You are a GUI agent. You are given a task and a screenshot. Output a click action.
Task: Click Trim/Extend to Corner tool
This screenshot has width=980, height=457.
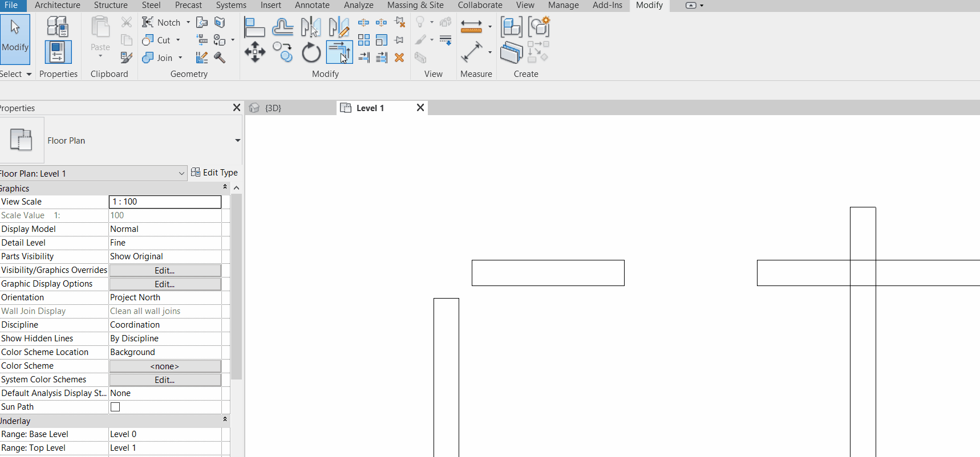pos(339,52)
